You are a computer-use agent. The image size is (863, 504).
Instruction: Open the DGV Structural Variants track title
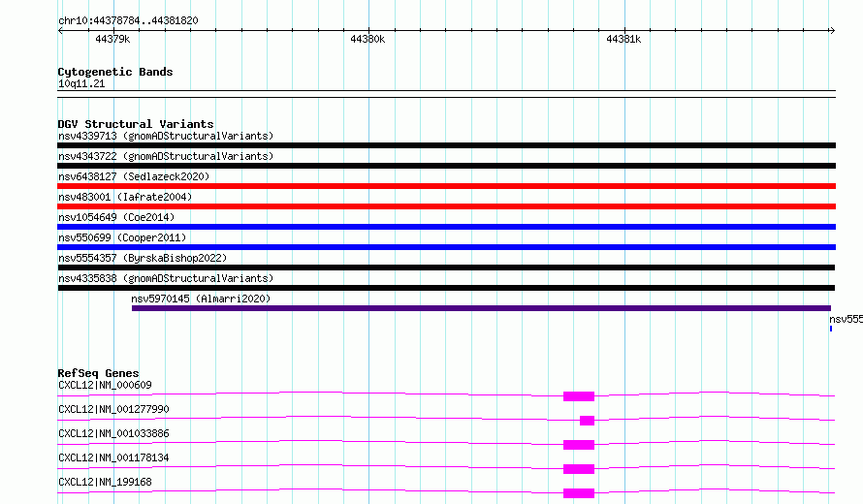pos(136,124)
